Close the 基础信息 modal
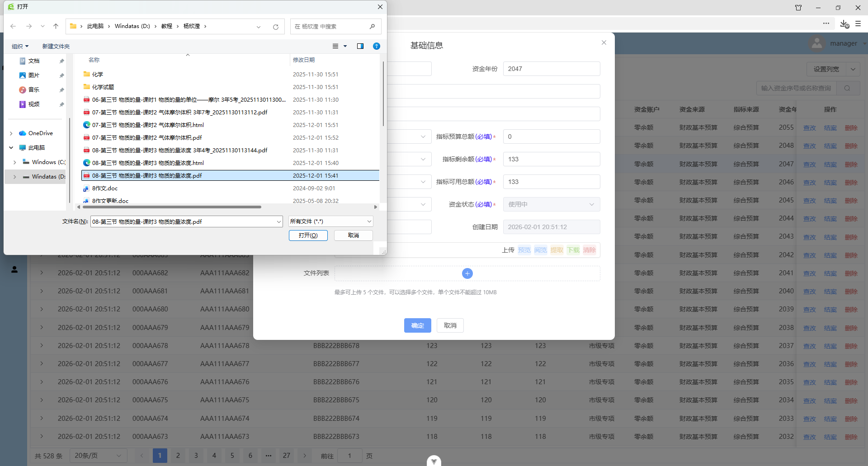 pyautogui.click(x=604, y=42)
